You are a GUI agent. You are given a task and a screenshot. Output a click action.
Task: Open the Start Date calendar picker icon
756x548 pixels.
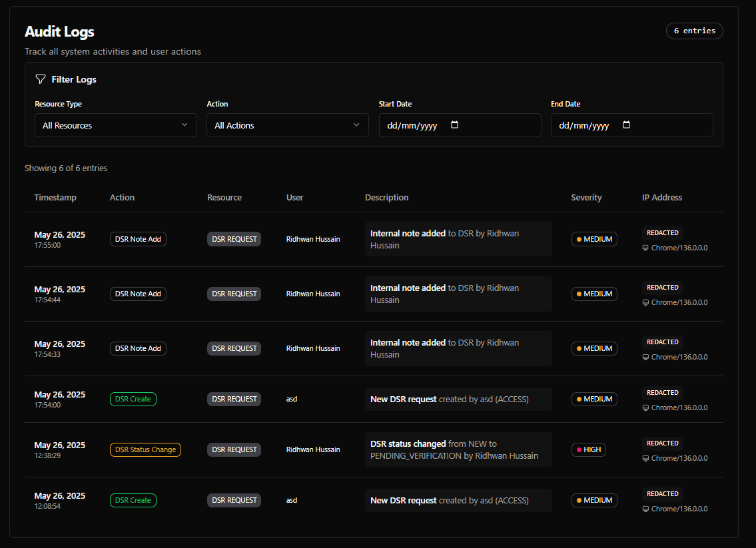[454, 125]
